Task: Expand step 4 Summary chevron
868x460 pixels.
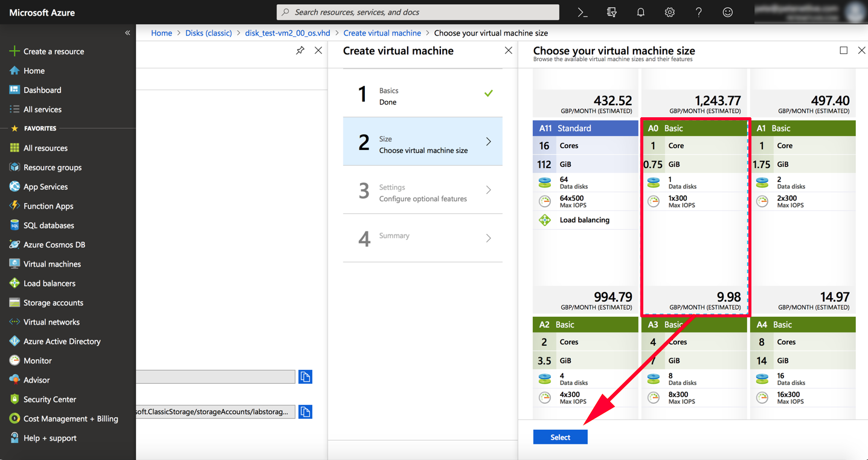Action: [489, 238]
